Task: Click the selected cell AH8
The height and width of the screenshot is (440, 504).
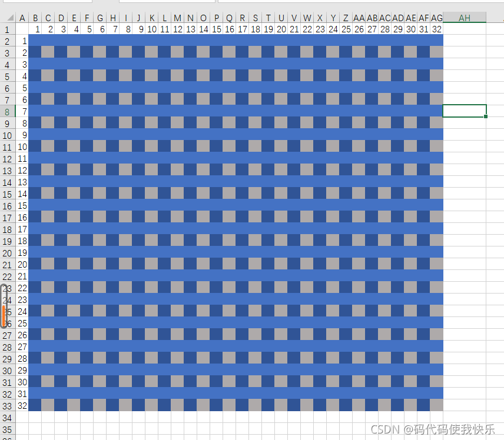Action: click(x=465, y=111)
